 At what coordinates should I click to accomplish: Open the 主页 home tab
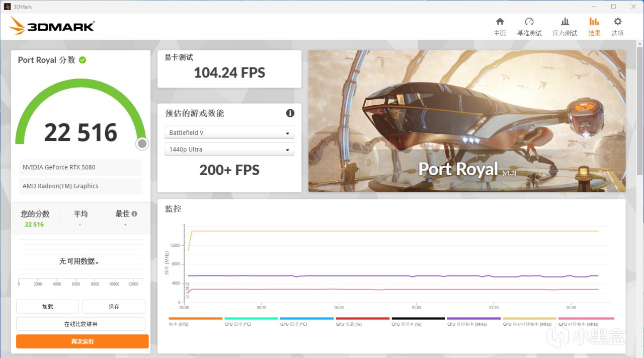500,27
